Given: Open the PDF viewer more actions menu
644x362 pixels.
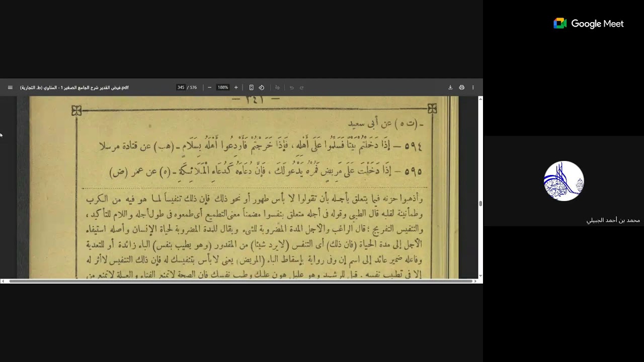Looking at the screenshot, I should (x=473, y=87).
